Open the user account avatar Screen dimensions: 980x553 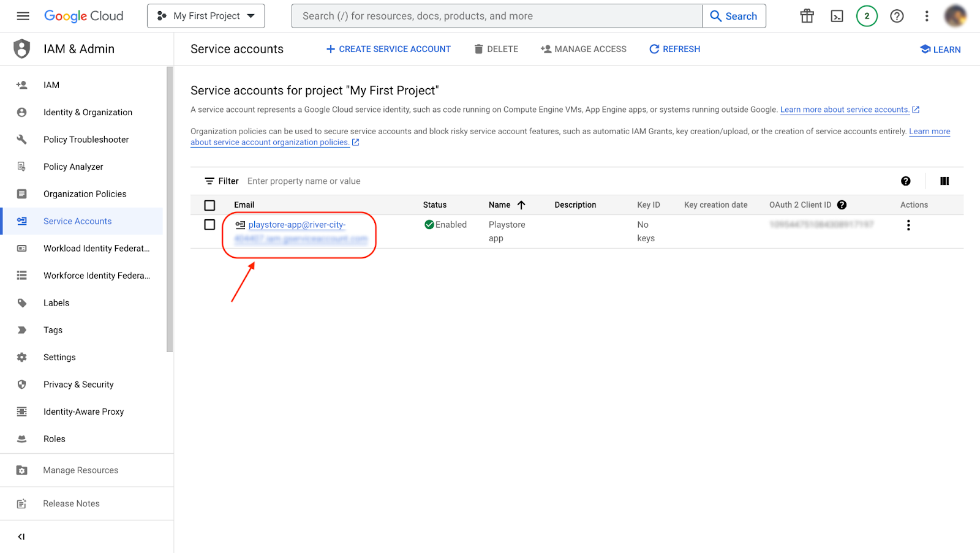click(x=954, y=16)
